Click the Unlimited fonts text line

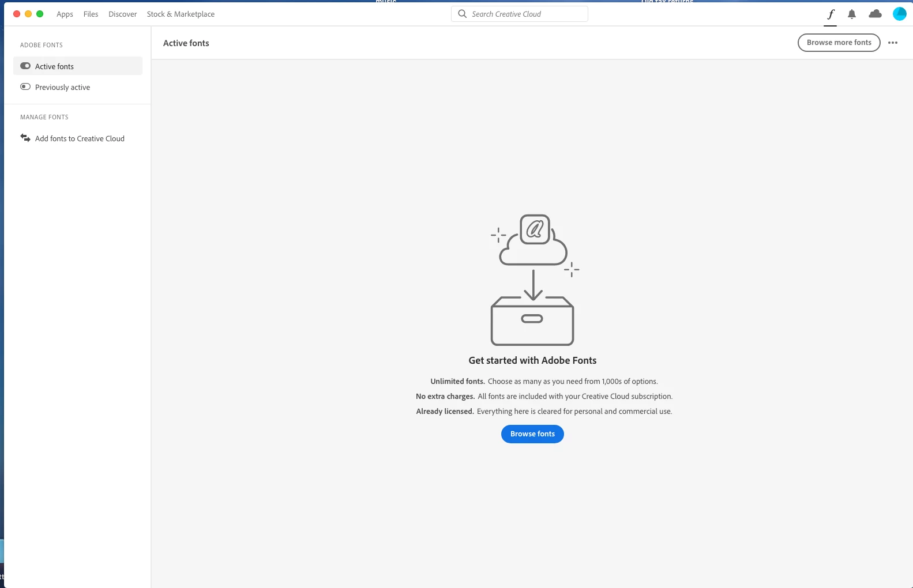click(x=544, y=381)
